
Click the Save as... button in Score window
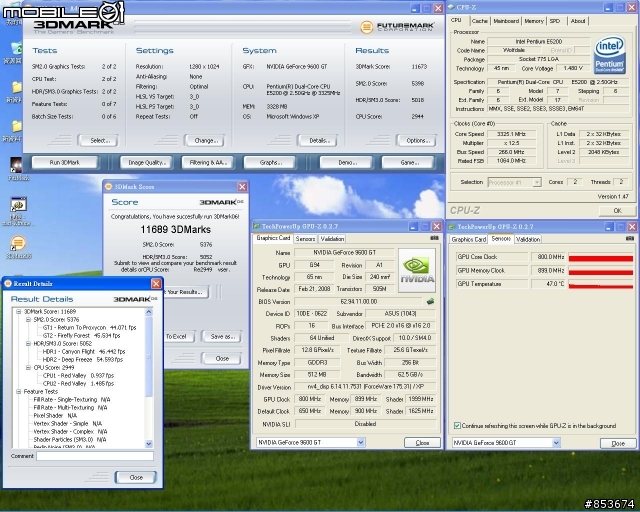click(x=221, y=336)
